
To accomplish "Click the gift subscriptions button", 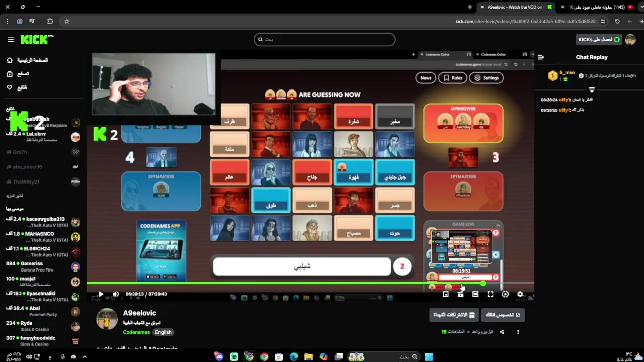I will click(x=454, y=315).
